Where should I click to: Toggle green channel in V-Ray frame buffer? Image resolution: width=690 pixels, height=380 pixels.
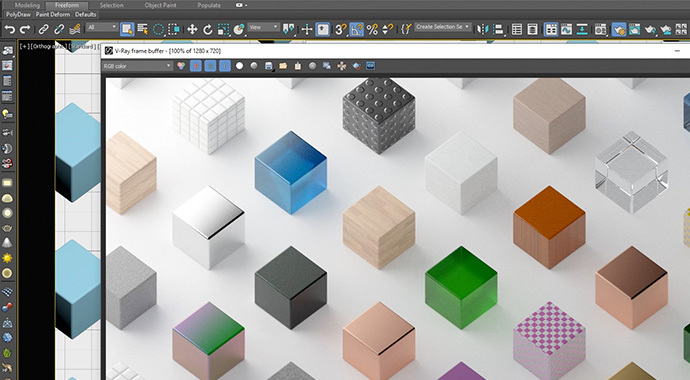(211, 66)
